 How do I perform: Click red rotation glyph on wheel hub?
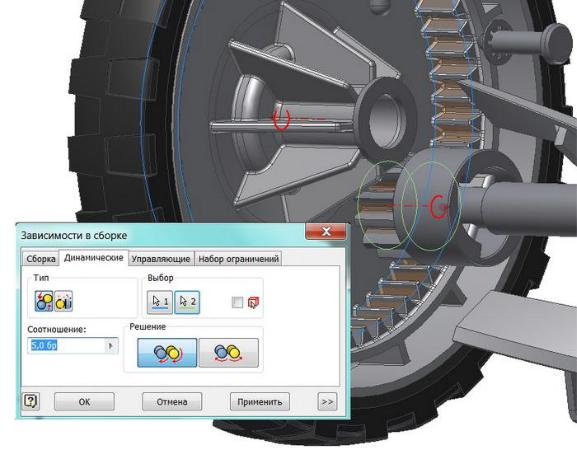click(x=282, y=118)
